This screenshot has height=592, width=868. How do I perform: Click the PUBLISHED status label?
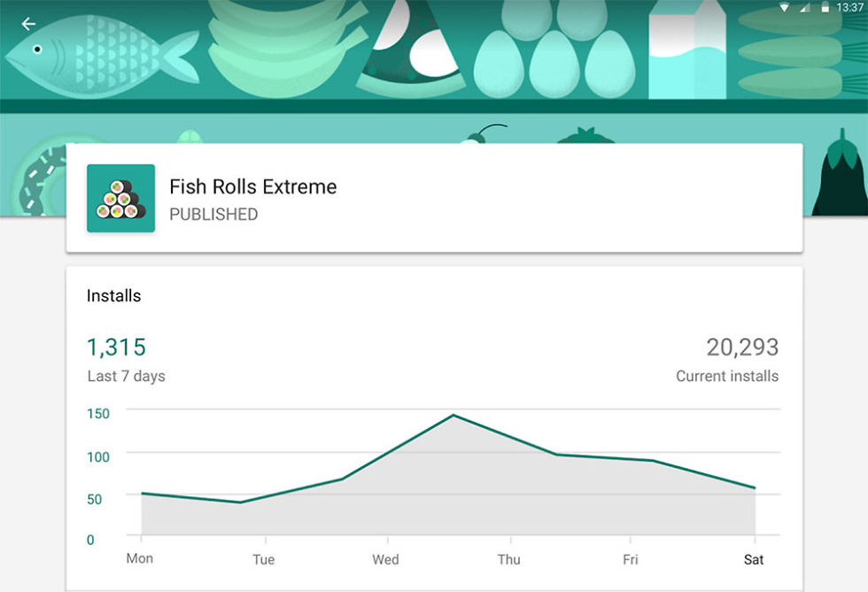point(213,214)
